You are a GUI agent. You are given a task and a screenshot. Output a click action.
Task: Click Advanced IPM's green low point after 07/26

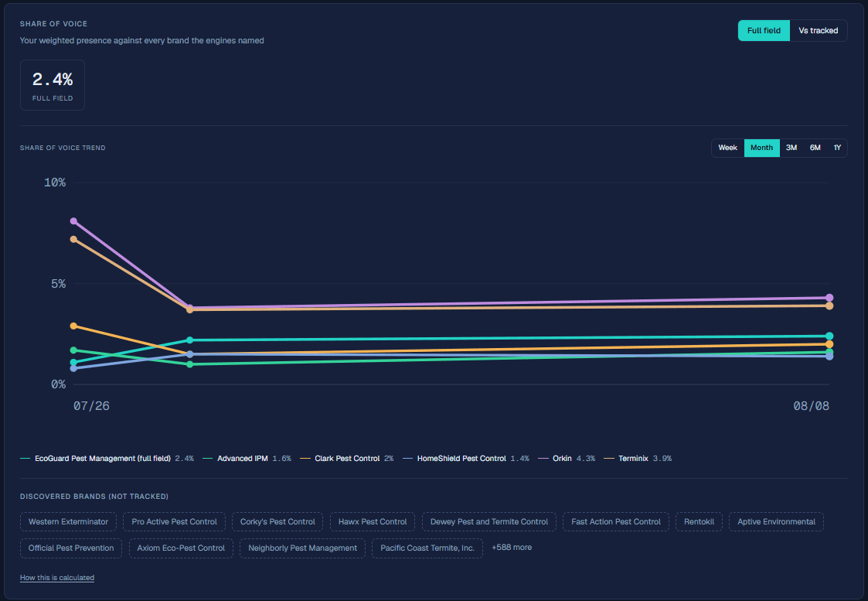pyautogui.click(x=190, y=364)
